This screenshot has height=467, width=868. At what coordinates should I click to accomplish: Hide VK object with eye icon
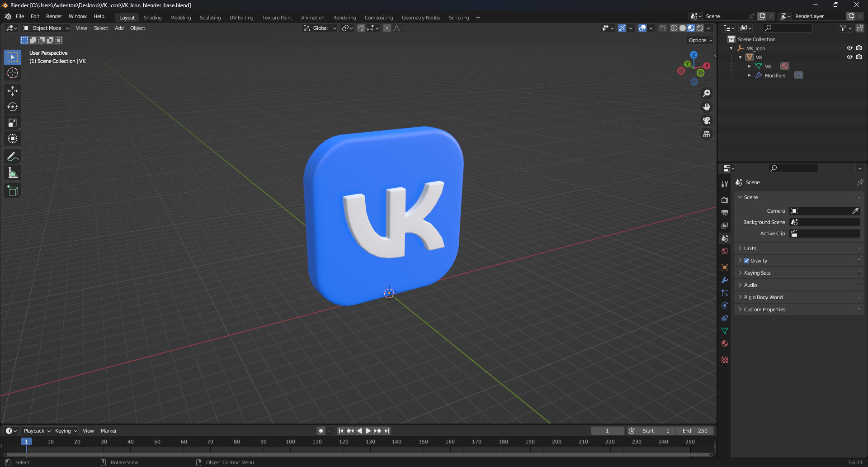click(x=849, y=57)
